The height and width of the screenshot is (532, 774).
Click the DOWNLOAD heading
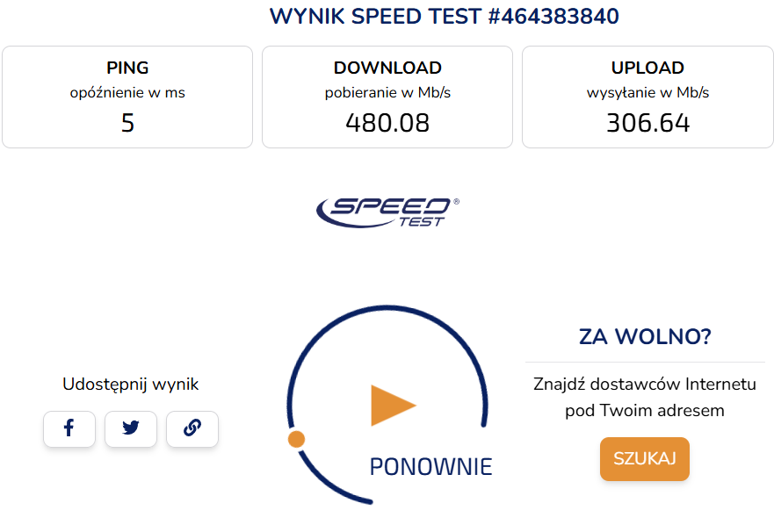387,68
